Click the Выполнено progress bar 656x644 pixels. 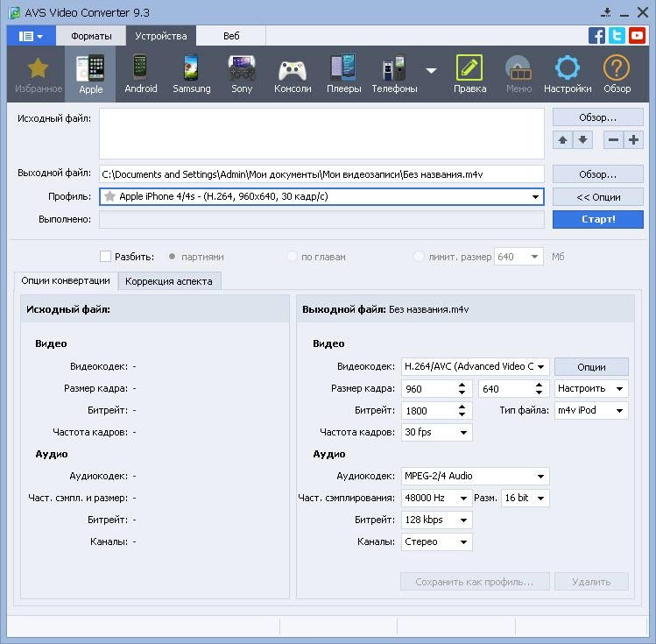pos(321,219)
